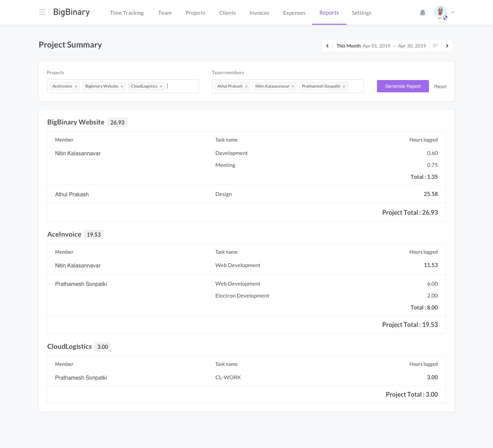Open the Settings tab
Viewport: 493px width, 448px height.
[x=362, y=13]
